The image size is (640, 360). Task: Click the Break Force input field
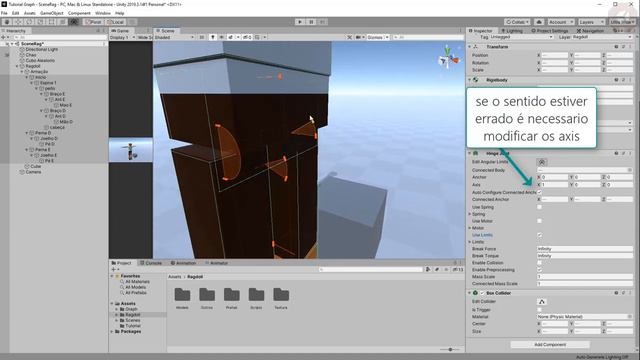click(x=584, y=249)
